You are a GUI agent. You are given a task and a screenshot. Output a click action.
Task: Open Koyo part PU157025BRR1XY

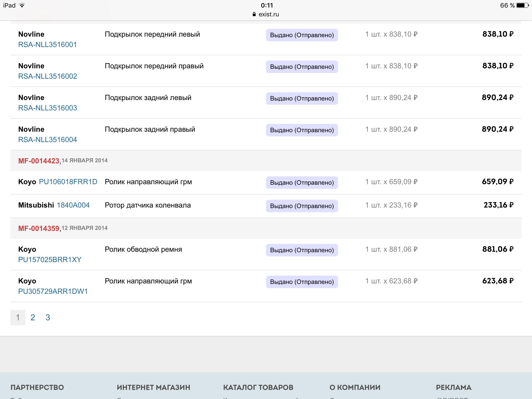click(x=50, y=260)
